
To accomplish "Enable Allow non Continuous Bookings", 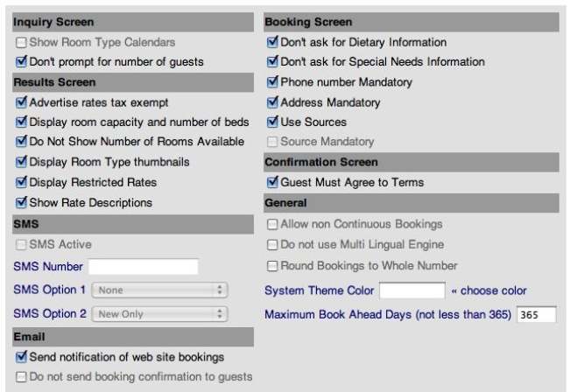I will point(272,224).
